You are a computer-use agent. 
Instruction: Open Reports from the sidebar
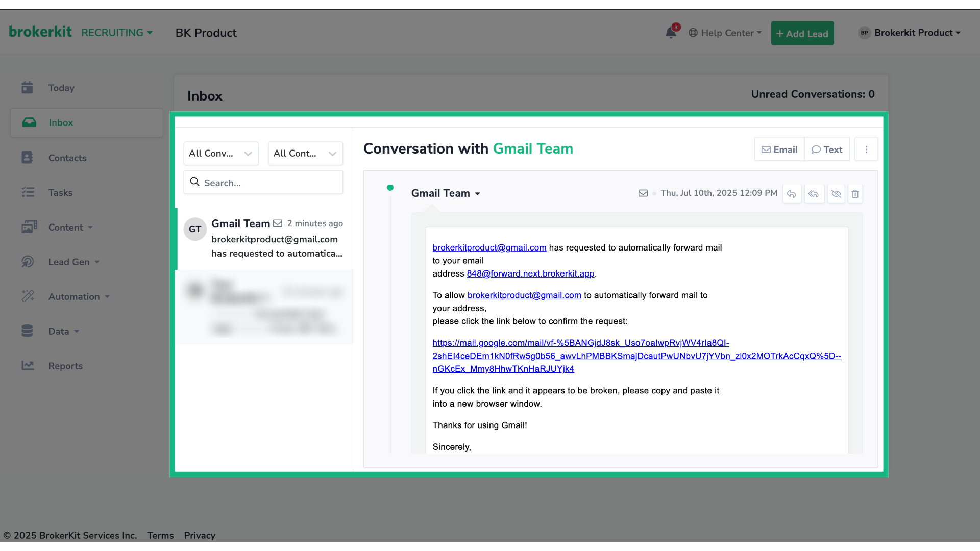click(x=65, y=366)
